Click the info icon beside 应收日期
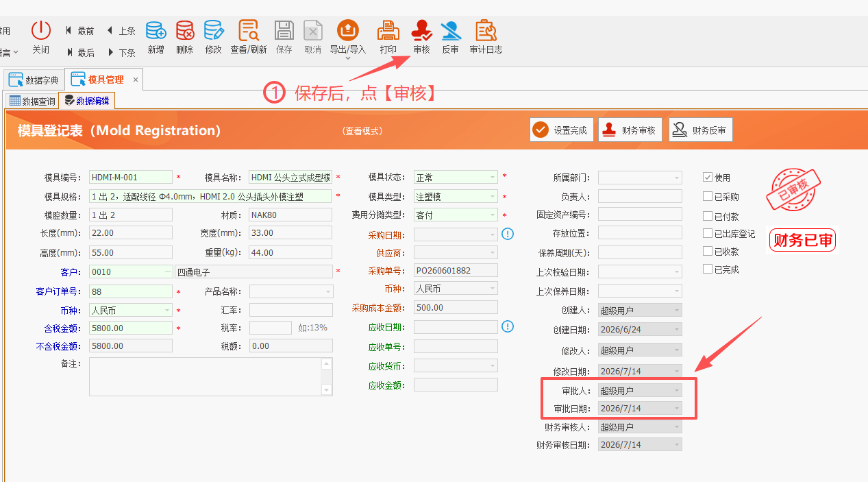This screenshot has width=868, height=482. point(508,326)
